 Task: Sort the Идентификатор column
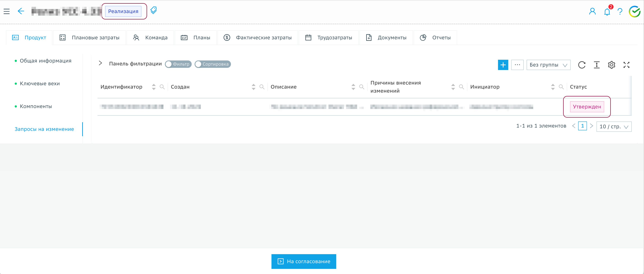coord(154,87)
